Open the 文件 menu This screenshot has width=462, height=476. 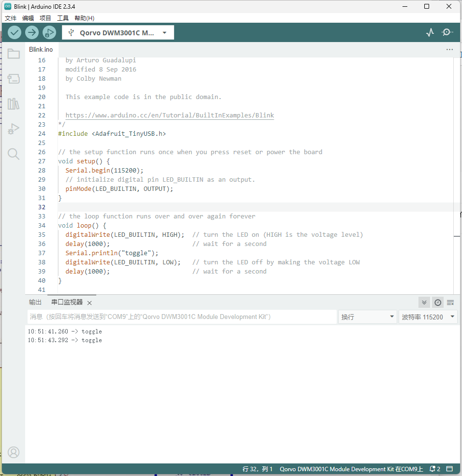tap(11, 18)
